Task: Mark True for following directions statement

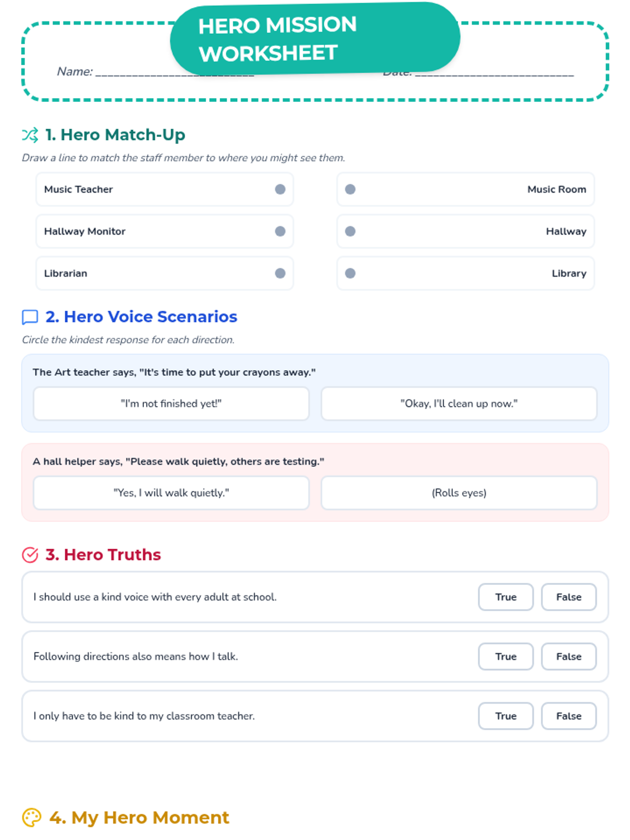Action: [x=506, y=657]
